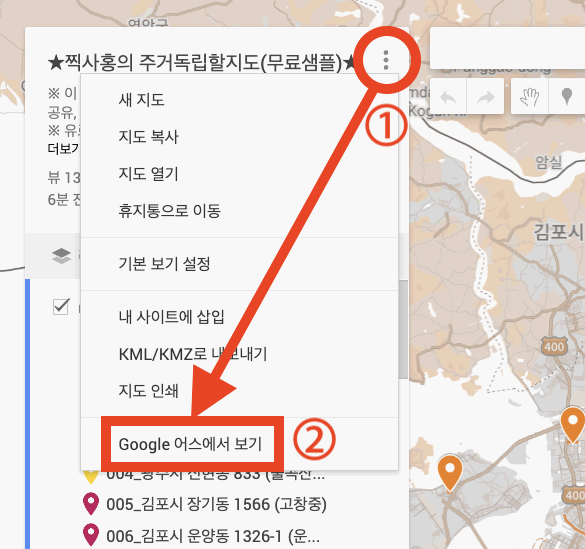Select '지도 인쇄' menu entry
Viewport: 585px width, 549px height.
239,391
